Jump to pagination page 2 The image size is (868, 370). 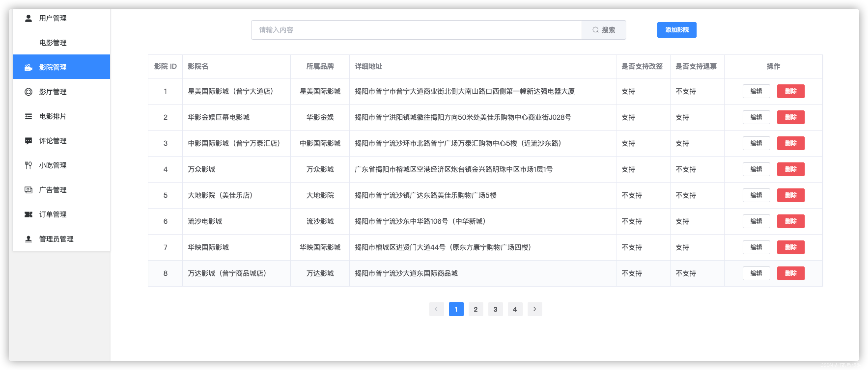click(476, 309)
